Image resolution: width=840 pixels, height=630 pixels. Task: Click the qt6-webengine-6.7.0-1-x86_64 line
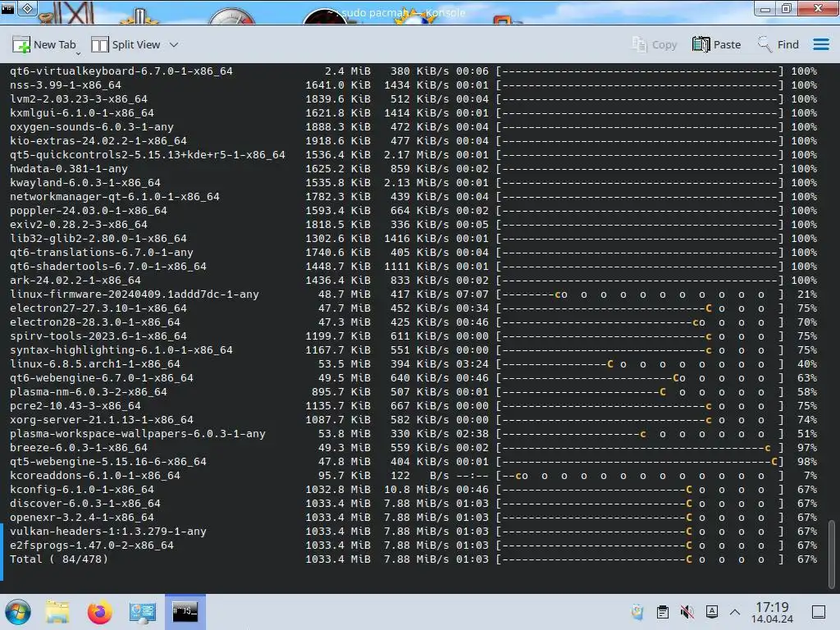click(x=413, y=377)
